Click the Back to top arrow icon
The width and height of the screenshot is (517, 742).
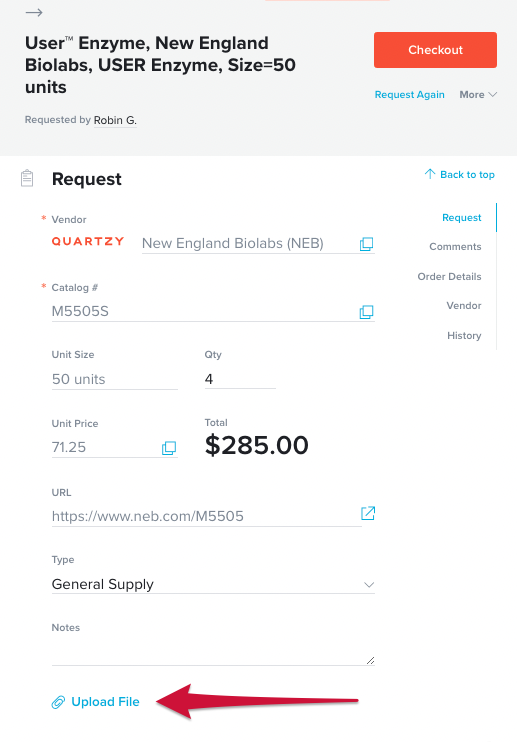point(429,174)
